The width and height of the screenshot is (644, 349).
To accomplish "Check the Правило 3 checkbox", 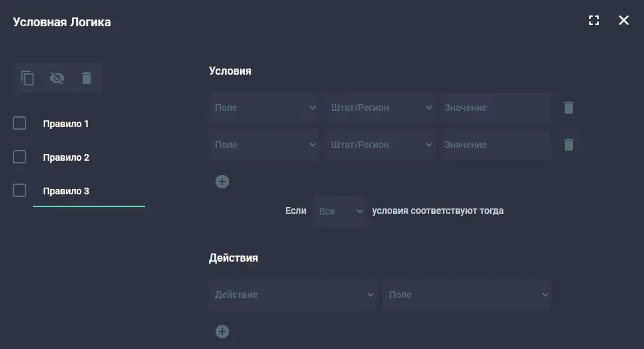I will coord(19,190).
